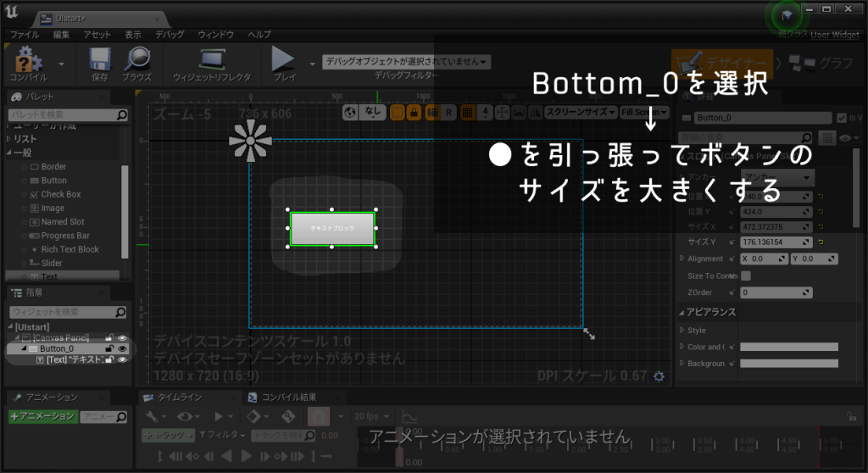Open DPI scale settings gear icon
Viewport: 868px width, 473px height.
click(x=659, y=376)
